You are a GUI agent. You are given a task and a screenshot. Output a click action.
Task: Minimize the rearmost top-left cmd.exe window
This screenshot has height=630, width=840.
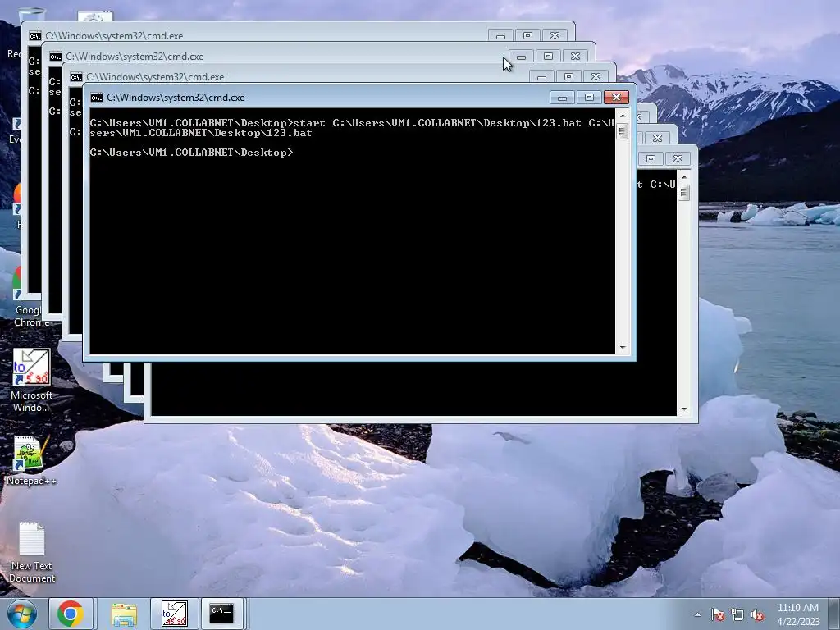(x=500, y=36)
